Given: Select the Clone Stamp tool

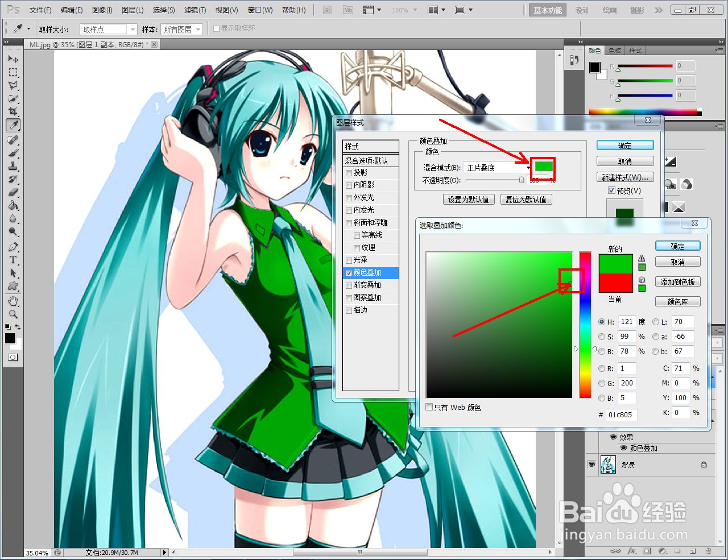Looking at the screenshot, I should (x=13, y=166).
